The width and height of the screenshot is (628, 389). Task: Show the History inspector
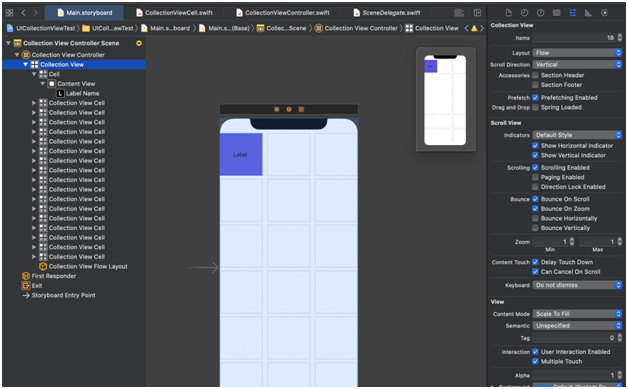(x=524, y=13)
